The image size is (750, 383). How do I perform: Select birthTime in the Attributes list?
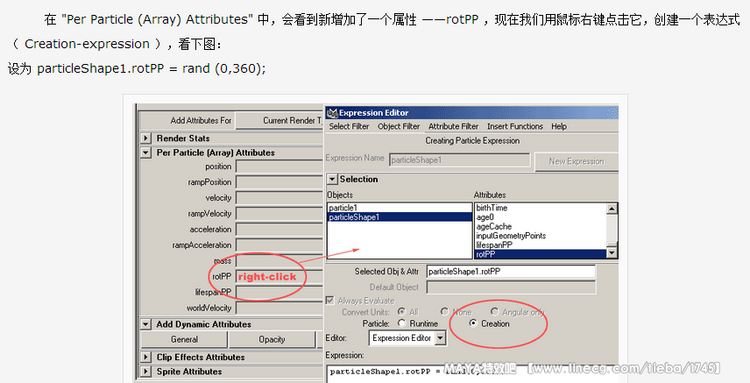(540, 208)
